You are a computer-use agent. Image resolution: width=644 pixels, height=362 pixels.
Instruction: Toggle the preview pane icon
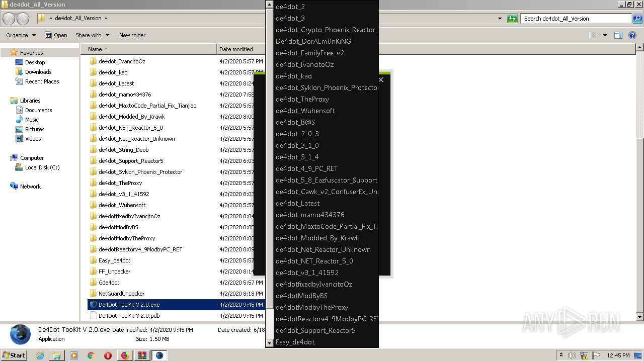click(x=618, y=35)
